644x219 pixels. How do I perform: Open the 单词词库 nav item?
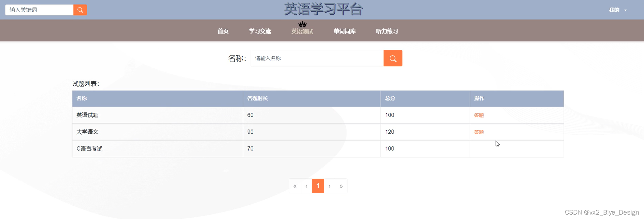(x=345, y=31)
